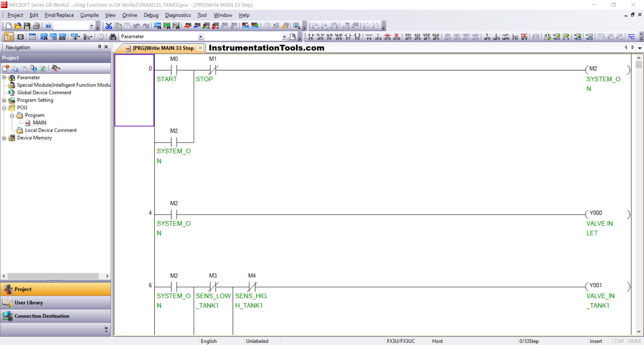Select Special Module tree item
644x345 pixels.
(63, 85)
